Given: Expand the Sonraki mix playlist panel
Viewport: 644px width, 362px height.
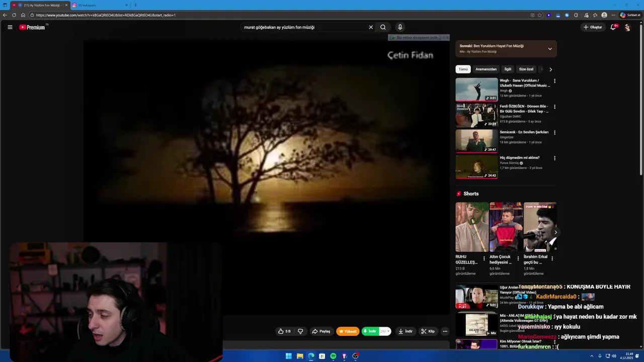Looking at the screenshot, I should 550,49.
